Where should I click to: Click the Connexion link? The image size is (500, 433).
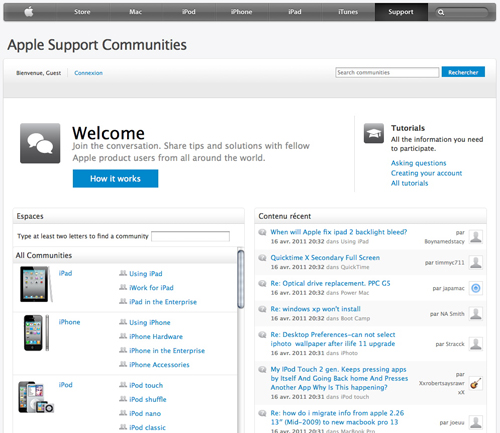(88, 73)
